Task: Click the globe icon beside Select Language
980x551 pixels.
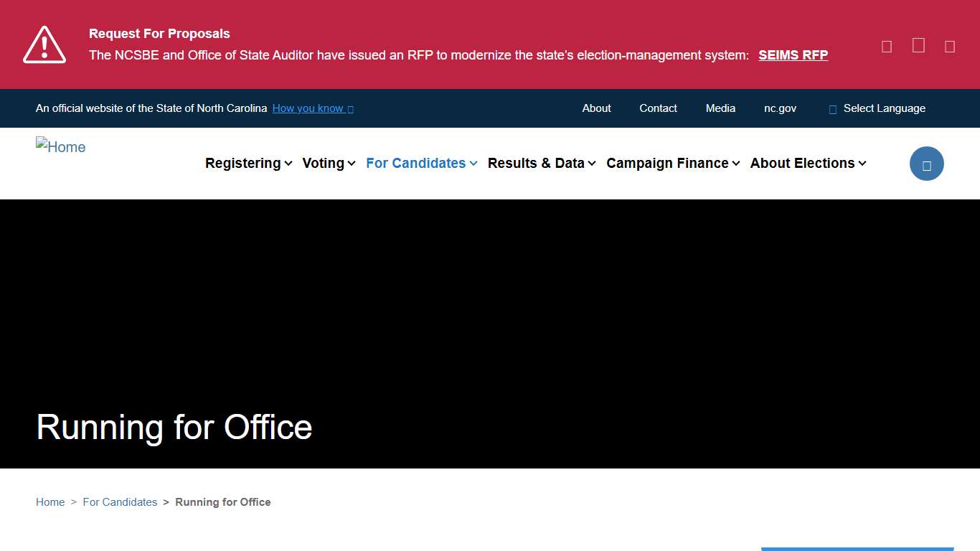Action: click(x=832, y=109)
